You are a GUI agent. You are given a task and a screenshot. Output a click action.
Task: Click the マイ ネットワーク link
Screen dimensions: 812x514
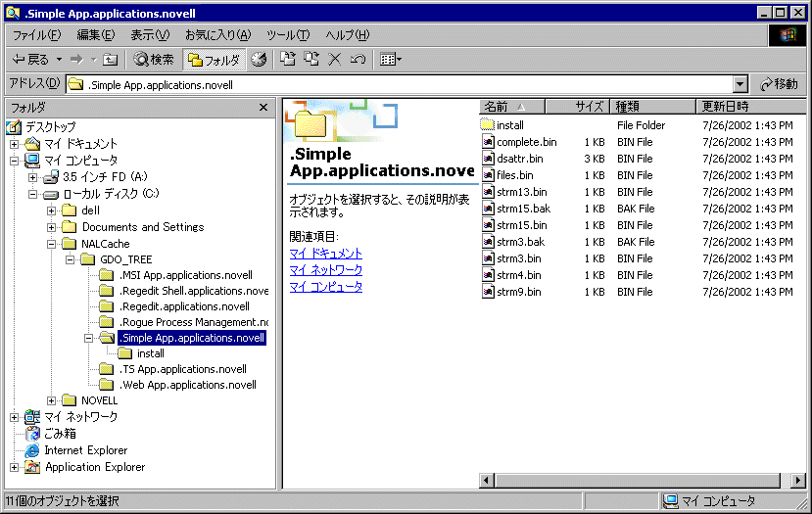(326, 269)
